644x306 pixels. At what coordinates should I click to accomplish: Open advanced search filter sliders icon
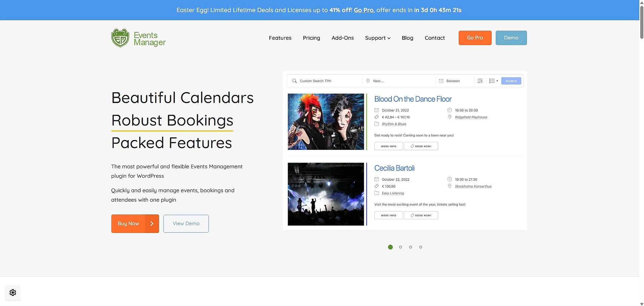pyautogui.click(x=480, y=81)
